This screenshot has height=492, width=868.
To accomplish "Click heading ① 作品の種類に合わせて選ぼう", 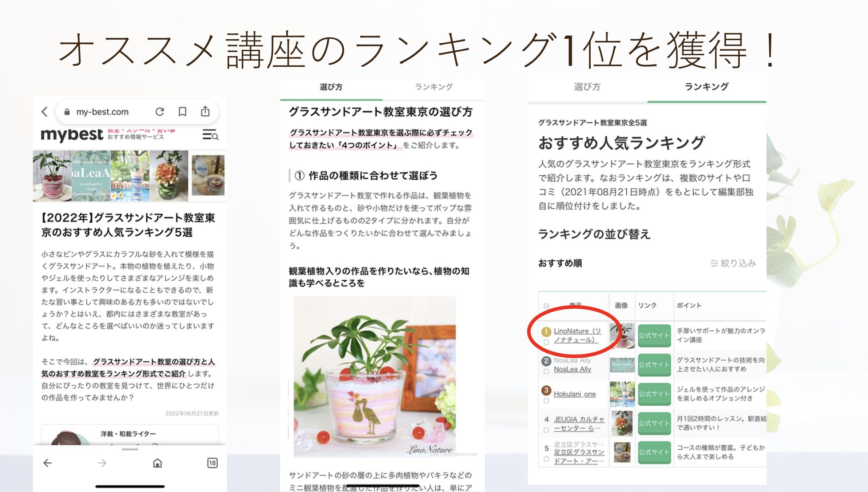I will pos(366,176).
